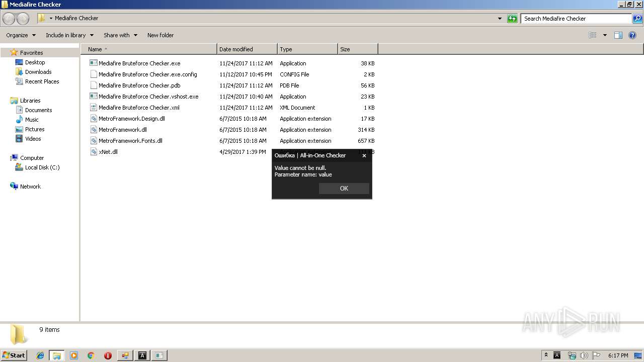Click the Mediafire Bruteforce Checker.exe file icon
644x362 pixels.
(x=93, y=63)
